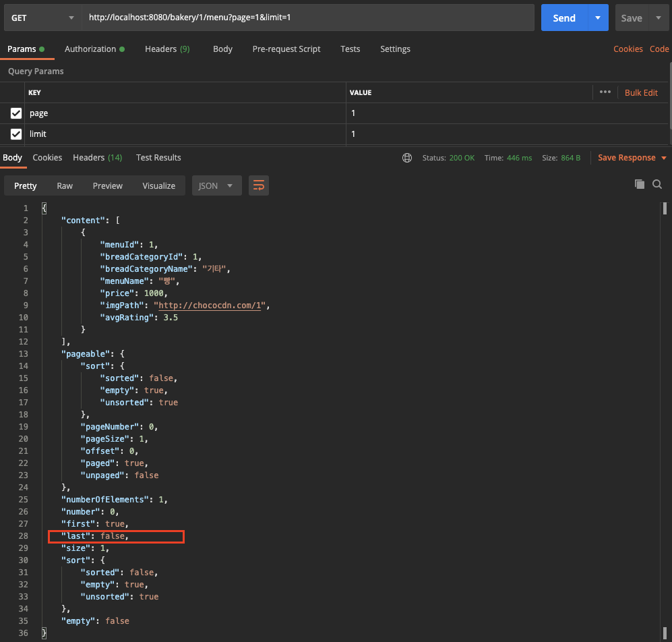Image resolution: width=672 pixels, height=642 pixels.
Task: Open the Pre-request Script tab
Action: click(x=286, y=49)
